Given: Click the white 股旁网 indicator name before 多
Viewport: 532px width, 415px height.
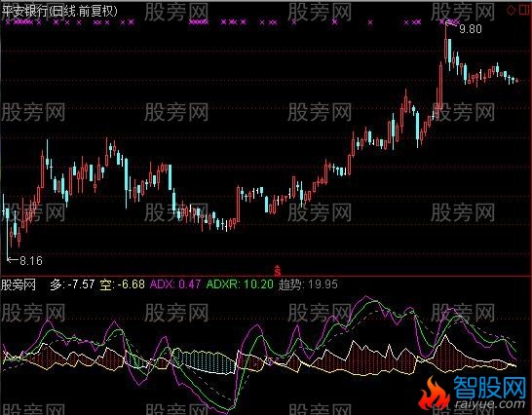Looking at the screenshot, I should pyautogui.click(x=18, y=284).
